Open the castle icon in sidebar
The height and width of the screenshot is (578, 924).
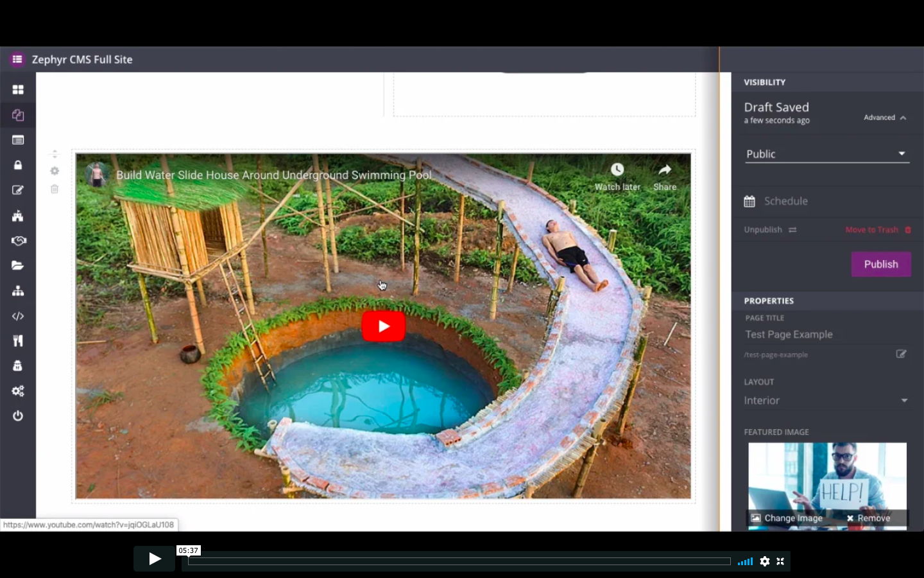18,215
